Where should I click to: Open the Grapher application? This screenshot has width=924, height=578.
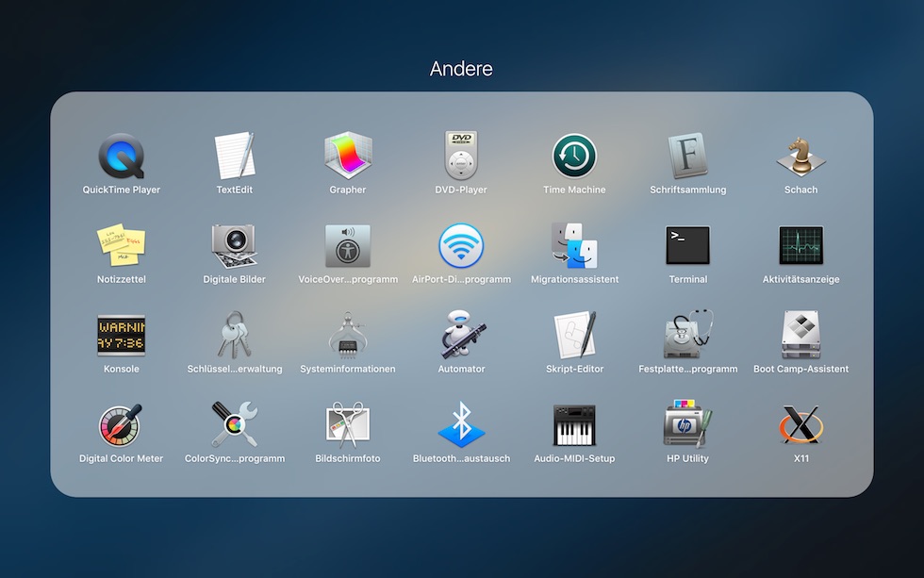tap(348, 156)
